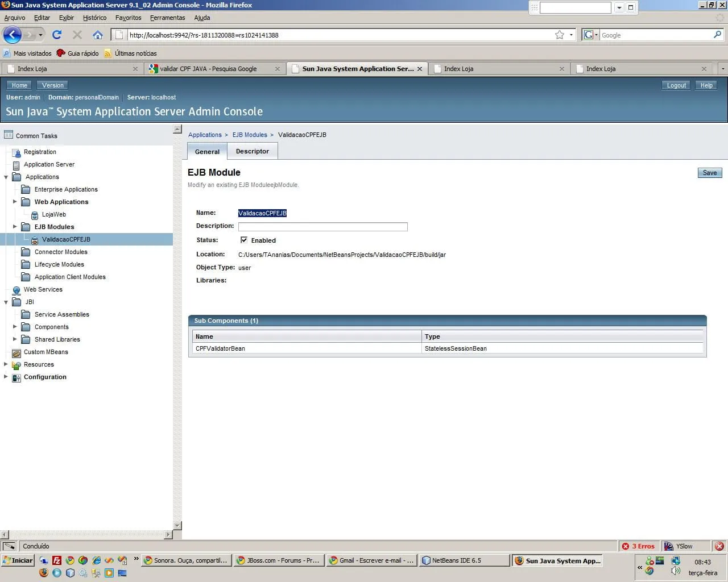Expand the Shared Libraries tree node

point(15,339)
